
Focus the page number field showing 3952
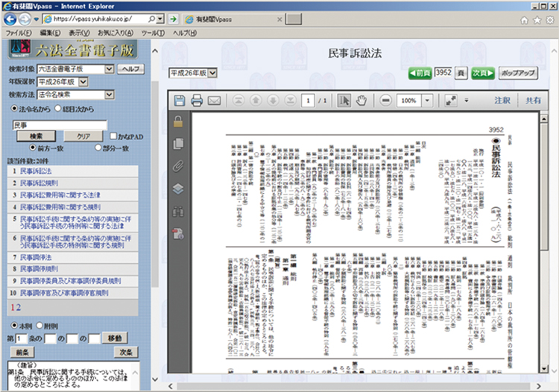(x=443, y=73)
